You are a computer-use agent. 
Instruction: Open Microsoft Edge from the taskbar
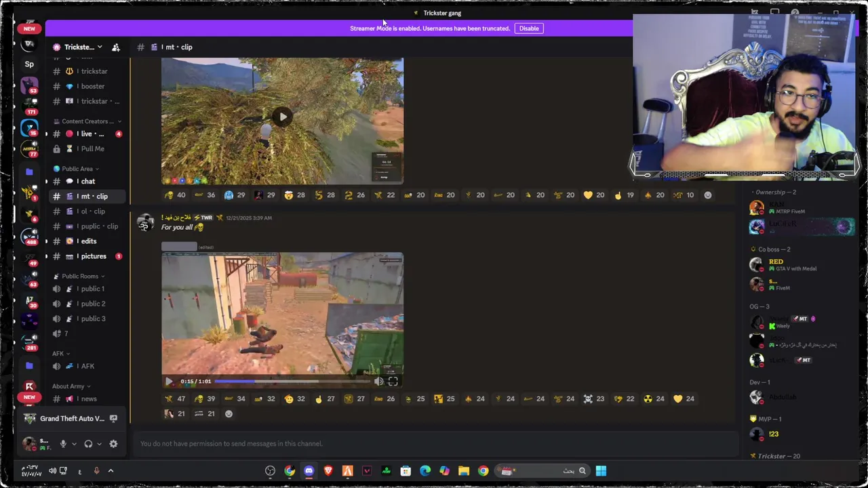pyautogui.click(x=425, y=471)
